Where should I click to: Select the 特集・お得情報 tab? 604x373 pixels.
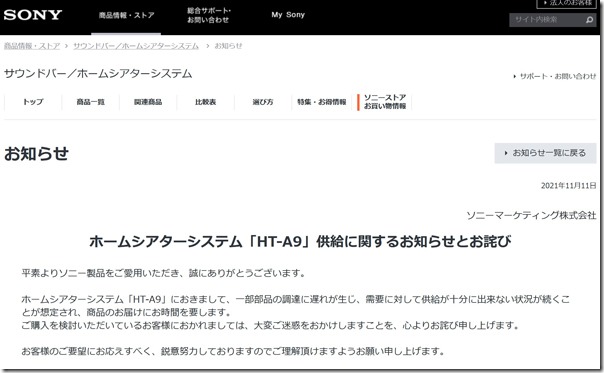(322, 102)
